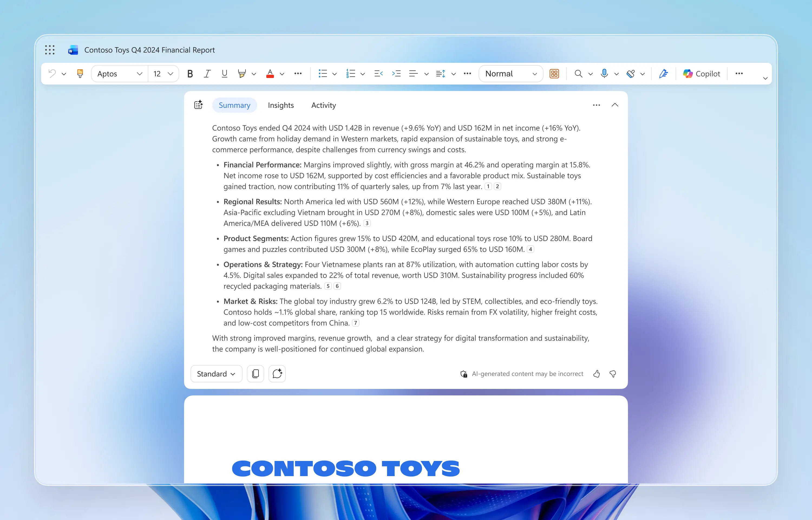Open the Copilot button
812x520 pixels.
point(701,74)
